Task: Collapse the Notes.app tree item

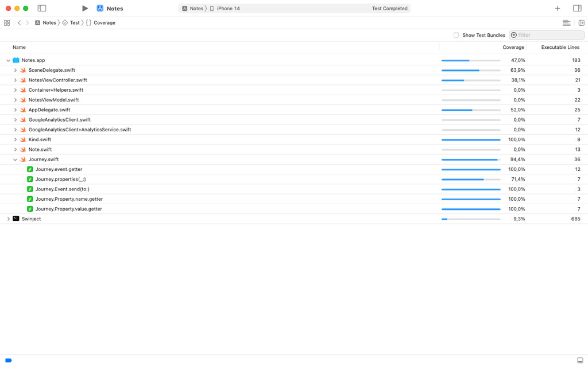Action: click(x=8, y=60)
